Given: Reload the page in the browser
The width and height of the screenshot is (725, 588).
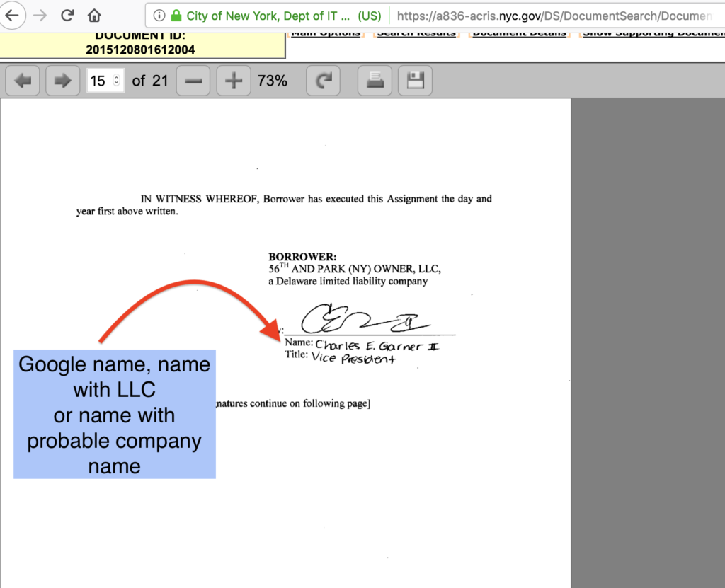Looking at the screenshot, I should tap(67, 15).
